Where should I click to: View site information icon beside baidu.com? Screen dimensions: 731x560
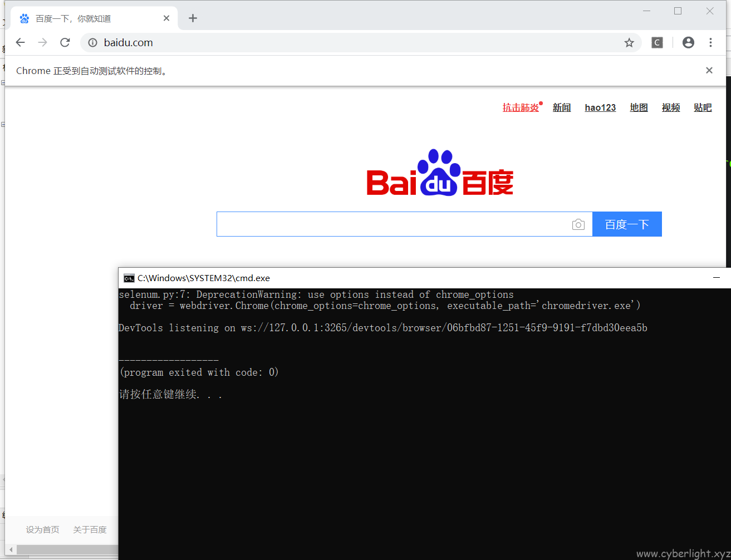point(93,43)
